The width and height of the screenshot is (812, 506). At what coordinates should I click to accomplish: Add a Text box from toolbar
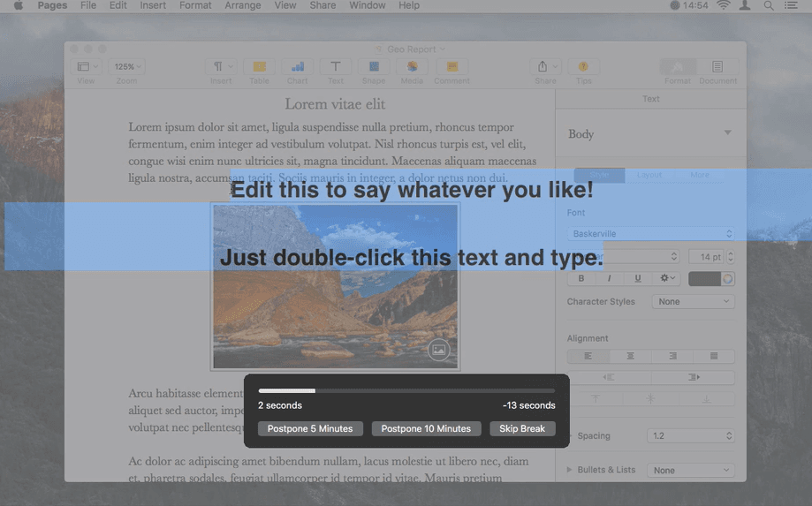coord(336,67)
